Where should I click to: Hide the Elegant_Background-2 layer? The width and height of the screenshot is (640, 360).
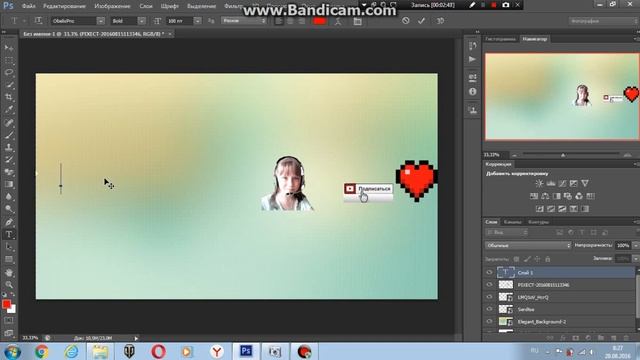[489, 321]
